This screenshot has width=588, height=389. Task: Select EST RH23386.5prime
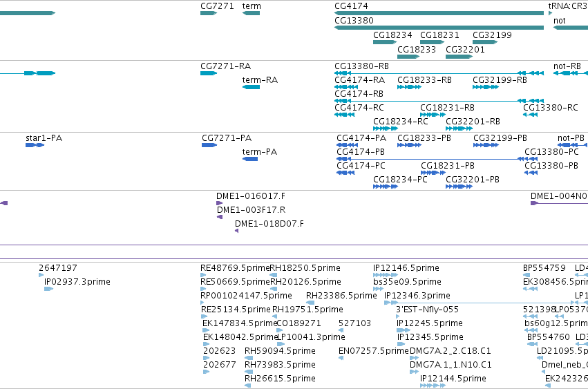point(310,303)
